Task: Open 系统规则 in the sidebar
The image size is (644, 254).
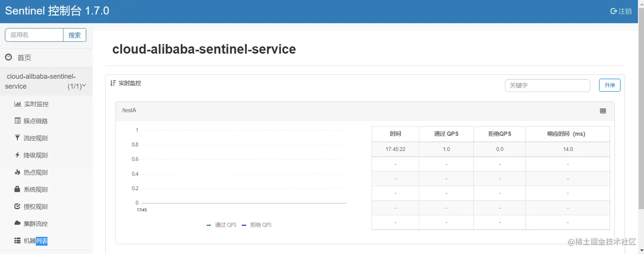Action: coord(36,189)
